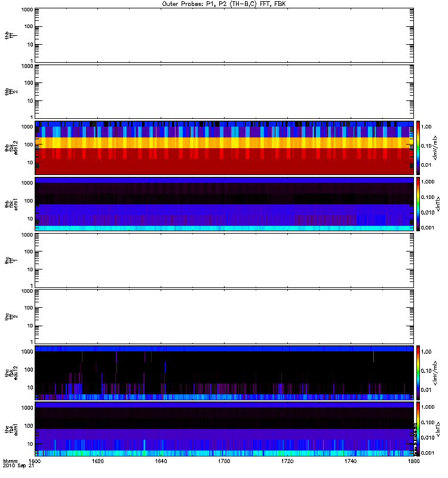Click the 1.00 value on thc edc12 colorbar
The image size is (448, 478).
click(x=426, y=352)
